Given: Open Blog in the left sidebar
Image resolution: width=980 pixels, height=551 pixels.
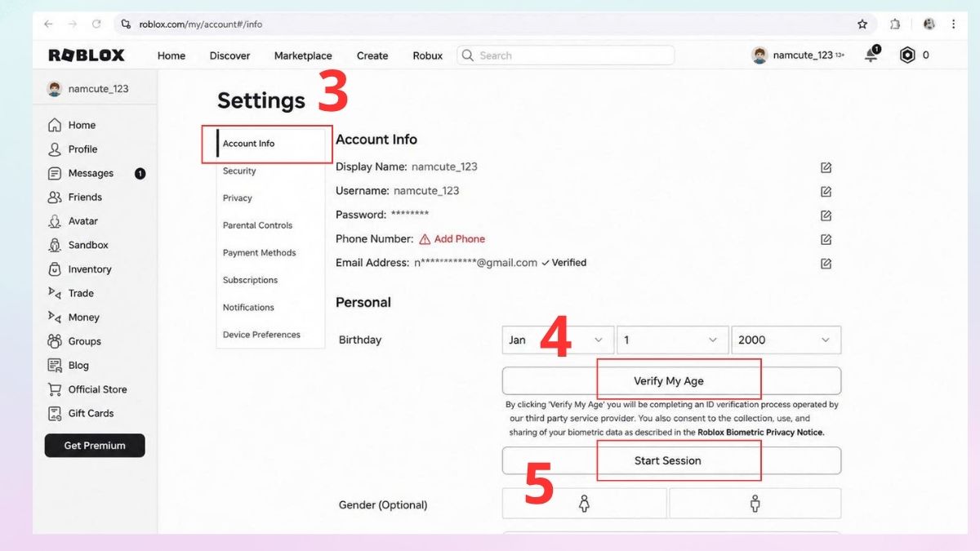Looking at the screenshot, I should (69, 366).
